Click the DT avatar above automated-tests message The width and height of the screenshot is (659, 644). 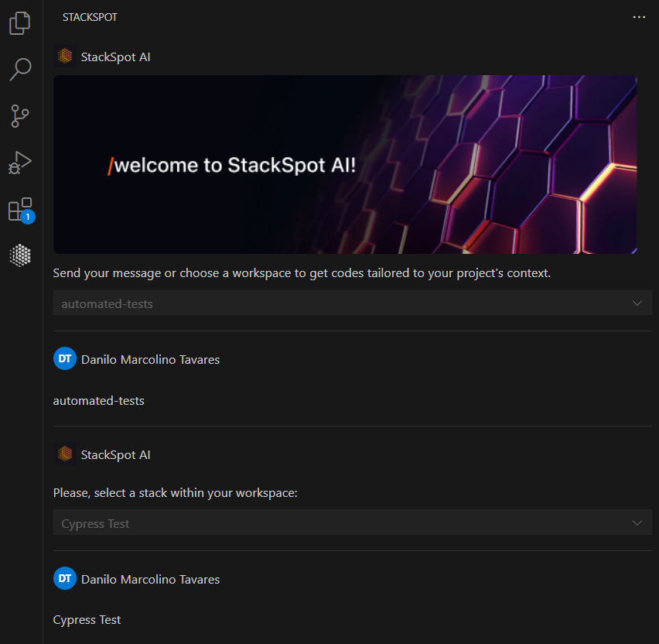point(65,358)
